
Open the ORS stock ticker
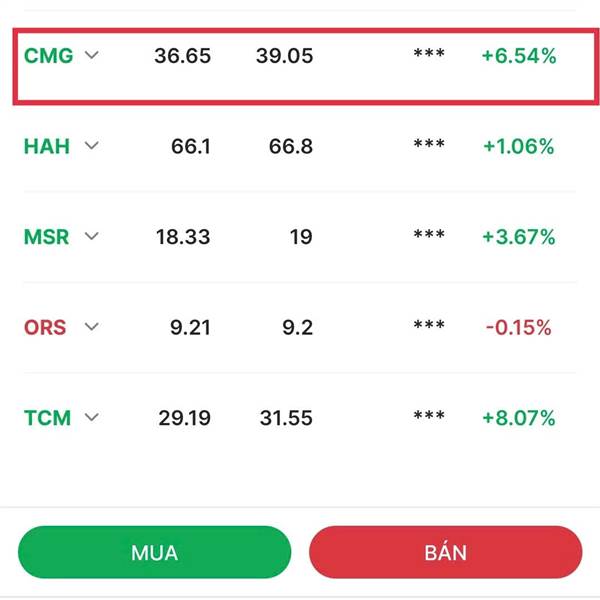45,327
